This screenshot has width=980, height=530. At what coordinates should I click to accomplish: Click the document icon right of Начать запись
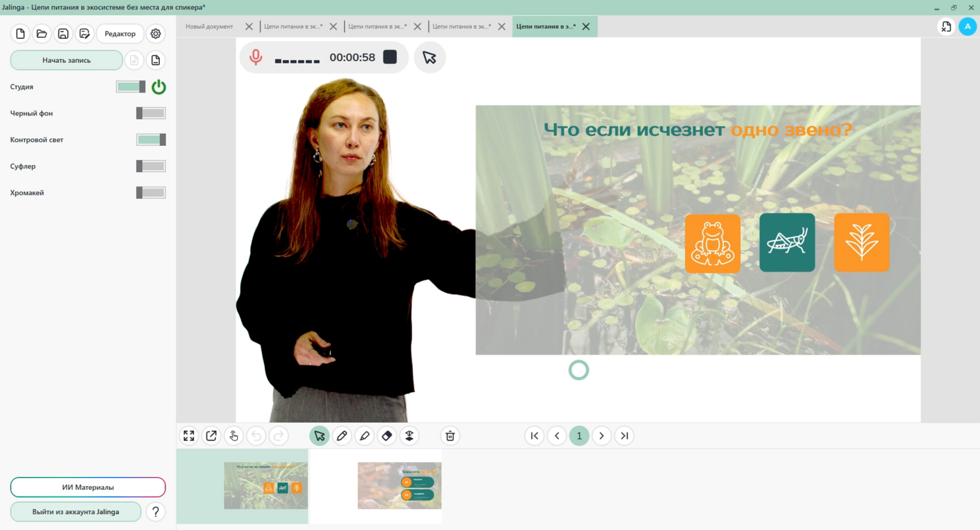point(156,60)
